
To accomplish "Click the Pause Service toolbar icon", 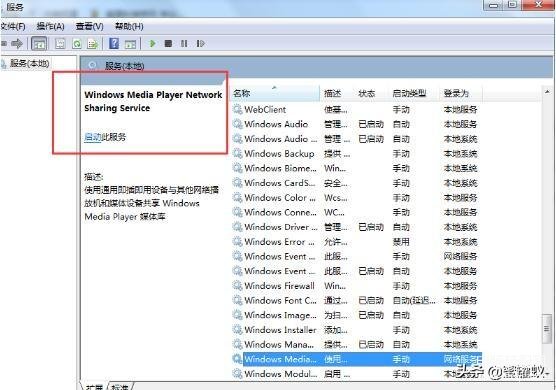I will coord(184,44).
